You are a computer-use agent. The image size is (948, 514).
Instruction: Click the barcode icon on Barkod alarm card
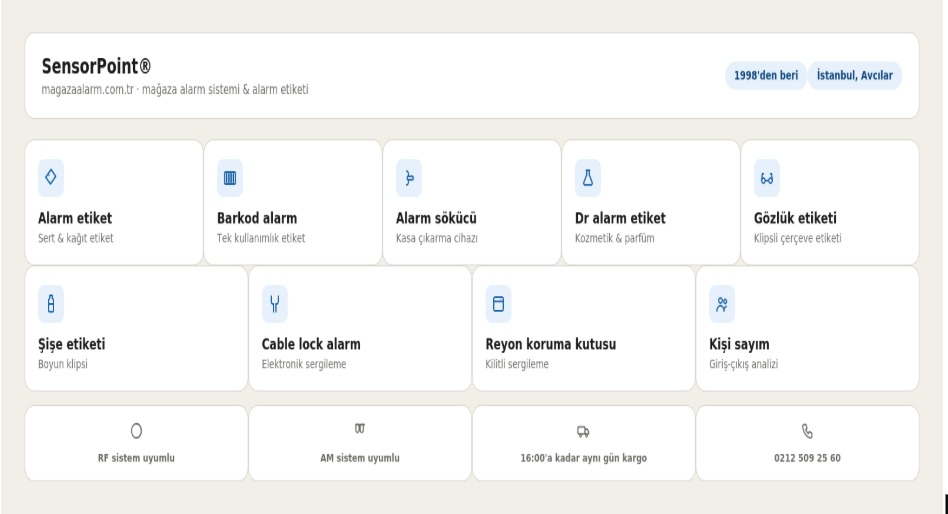coord(230,178)
